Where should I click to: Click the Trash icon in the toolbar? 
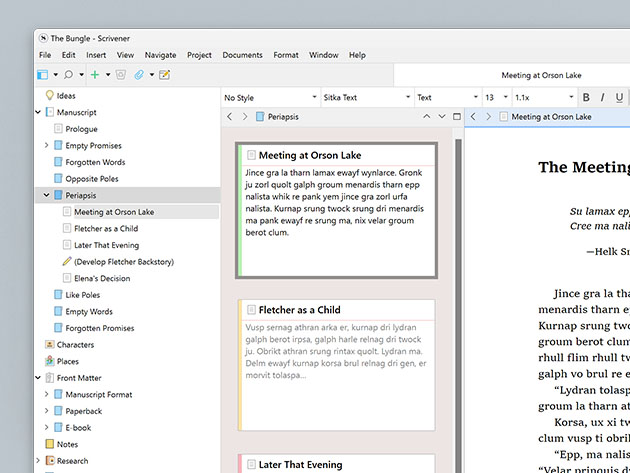click(121, 75)
